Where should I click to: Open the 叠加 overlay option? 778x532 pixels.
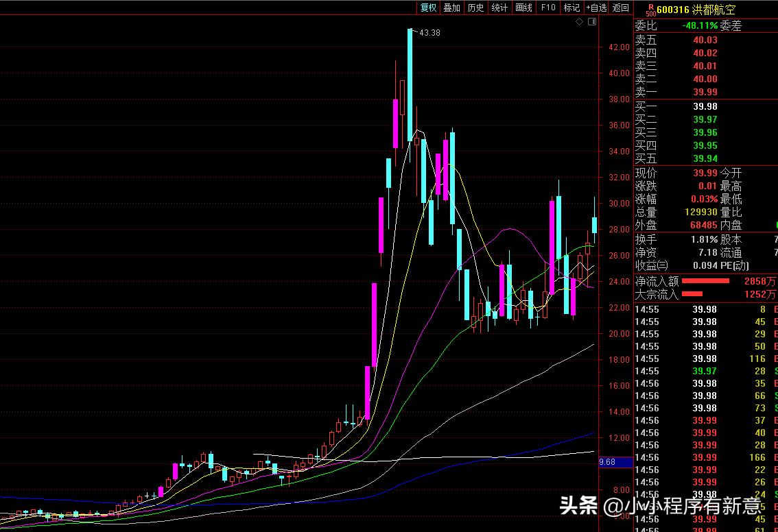click(452, 8)
